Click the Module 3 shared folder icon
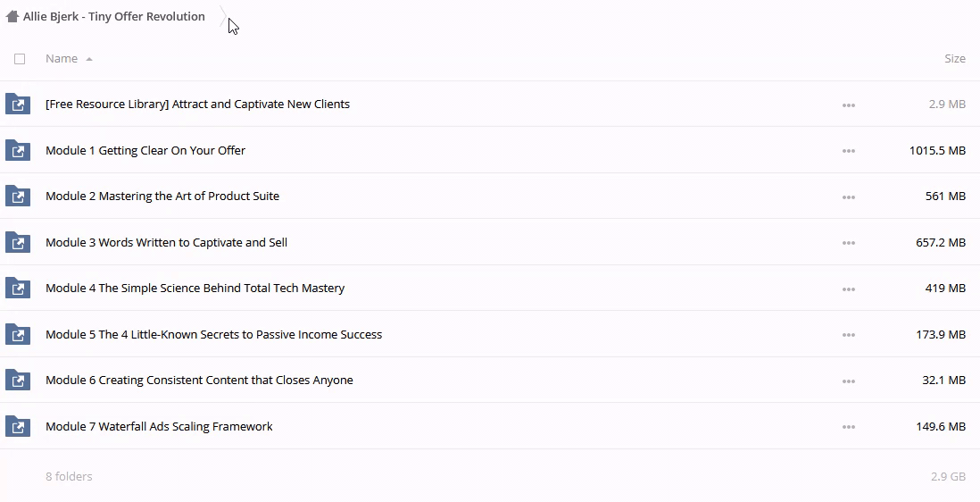Viewport: 980px width, 502px height. (x=18, y=242)
